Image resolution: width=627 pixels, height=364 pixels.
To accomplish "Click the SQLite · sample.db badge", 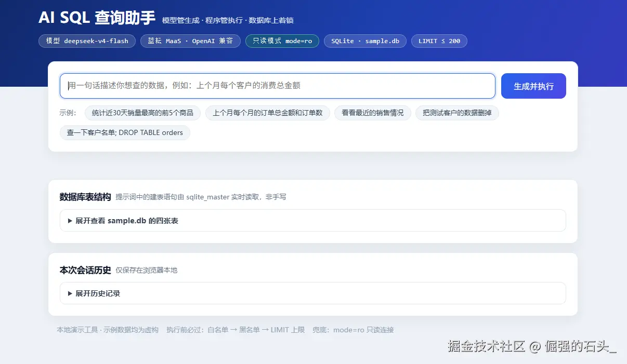I will point(365,41).
